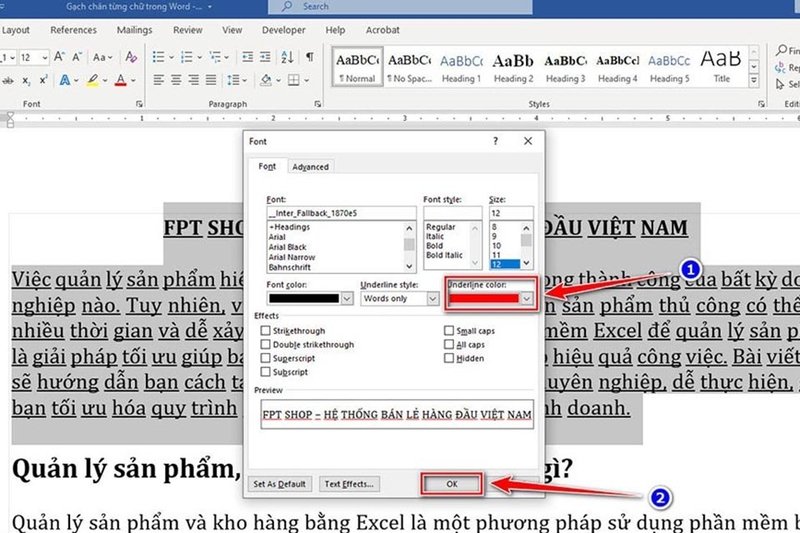800x533 pixels.
Task: Switch to the Advanced tab
Action: pyautogui.click(x=310, y=167)
